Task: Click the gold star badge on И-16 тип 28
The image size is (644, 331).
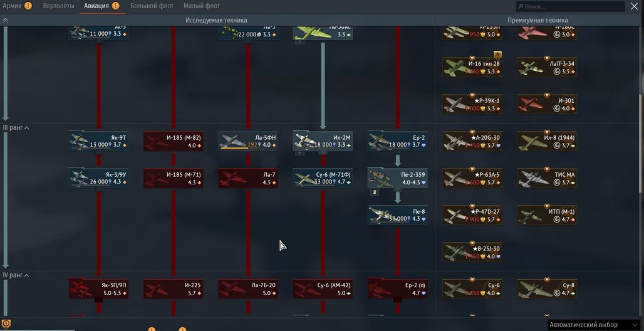Action: 497,55
